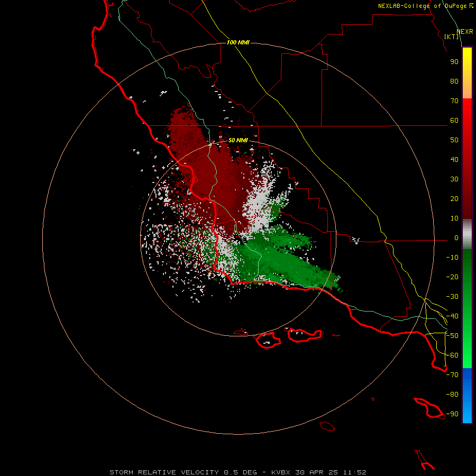This screenshot has width=476, height=476.
Task: Click the 50 value on velocity scale
Action: (x=454, y=140)
